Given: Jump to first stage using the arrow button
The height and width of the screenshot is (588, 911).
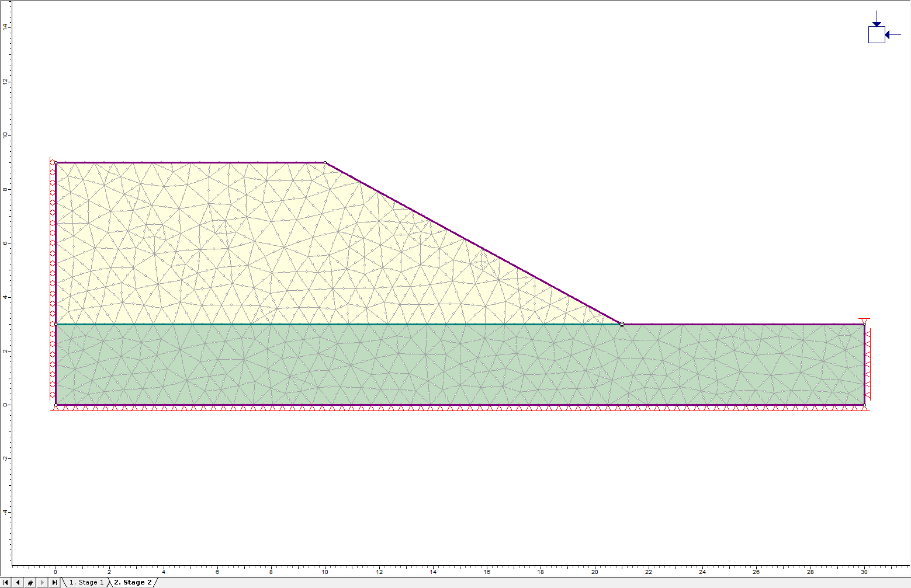Looking at the screenshot, I should tap(6, 583).
